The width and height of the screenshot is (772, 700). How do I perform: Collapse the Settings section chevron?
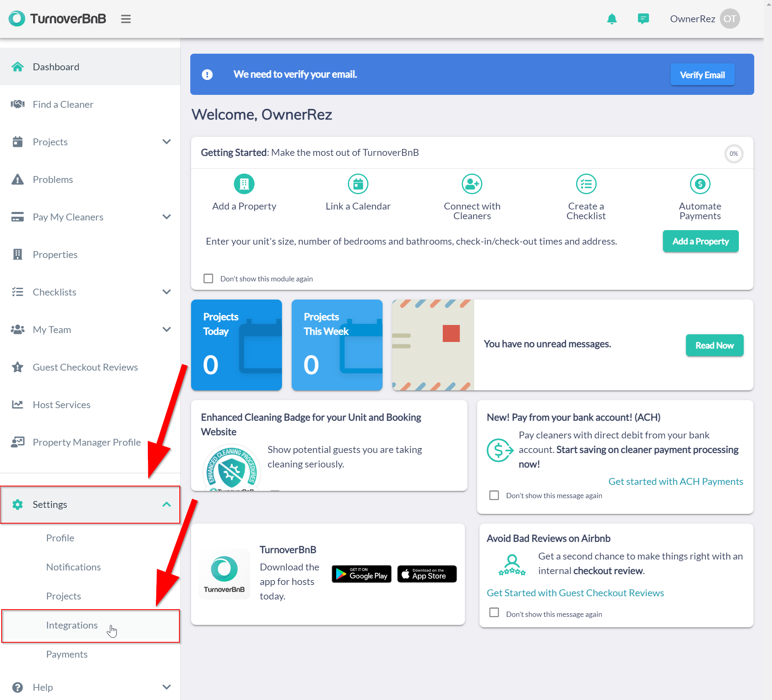[x=166, y=504]
